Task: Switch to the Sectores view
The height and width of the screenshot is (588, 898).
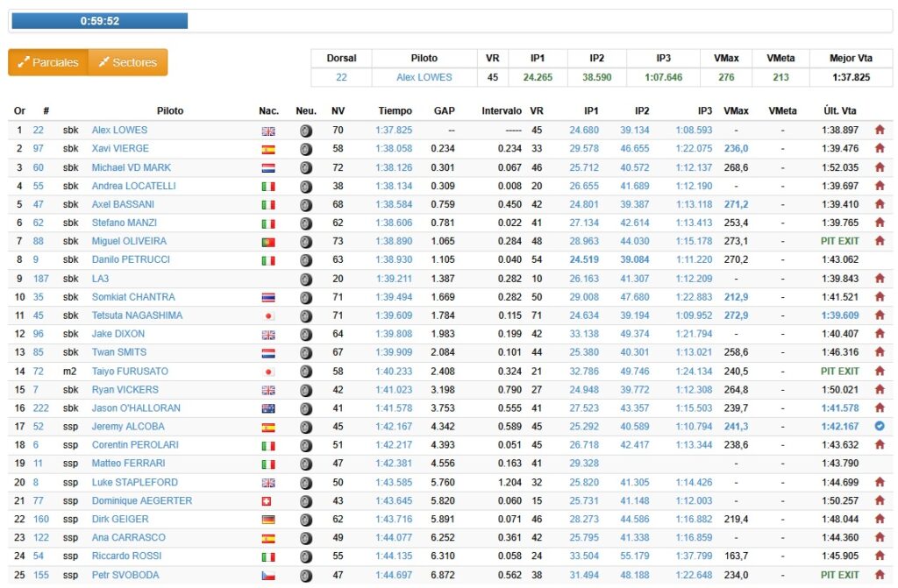Action: (x=128, y=62)
